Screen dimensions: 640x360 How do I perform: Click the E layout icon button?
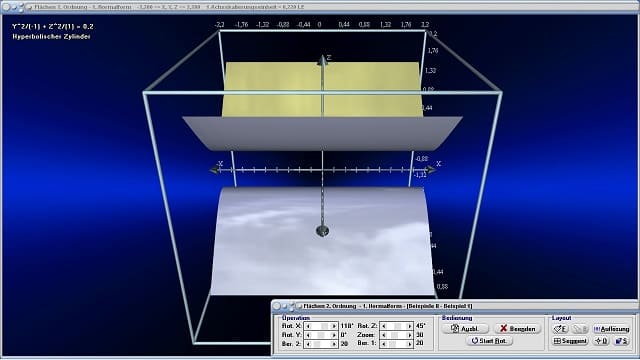[560, 329]
